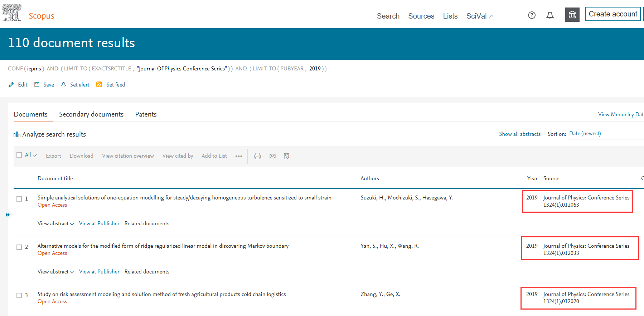The image size is (644, 316).
Task: Expand View abstract for Suzuki paper
Action: coord(56,223)
